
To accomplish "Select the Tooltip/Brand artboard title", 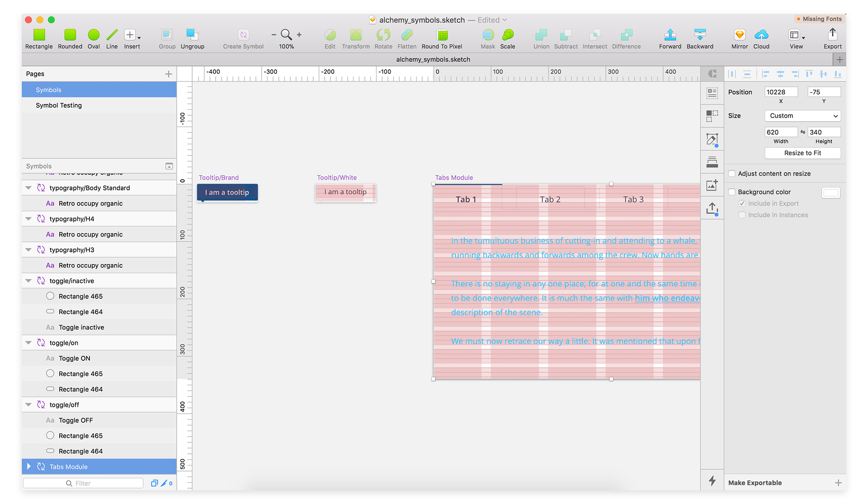I will click(x=219, y=178).
